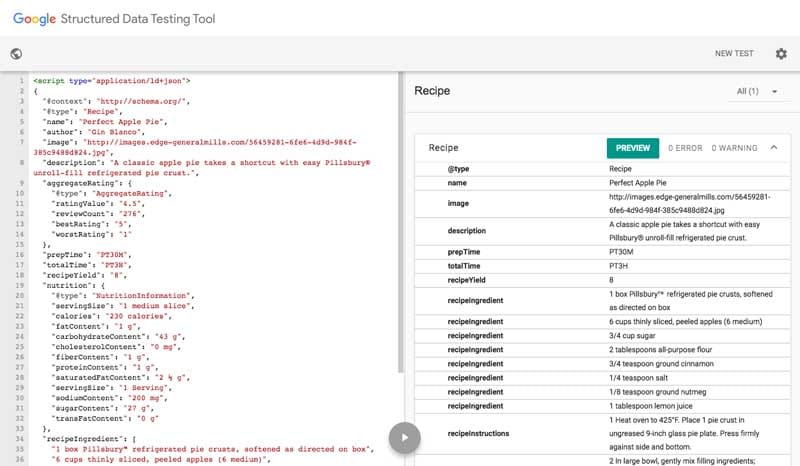This screenshot has width=800, height=466.
Task: Collapse the Recipe result card chevron
Action: [774, 148]
